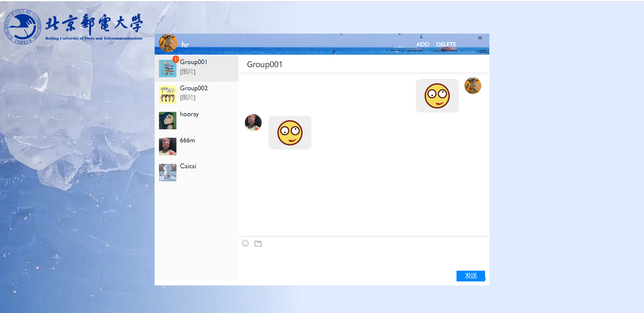Click the Group002 avatar in chat list
The width and height of the screenshot is (644, 313).
[167, 94]
